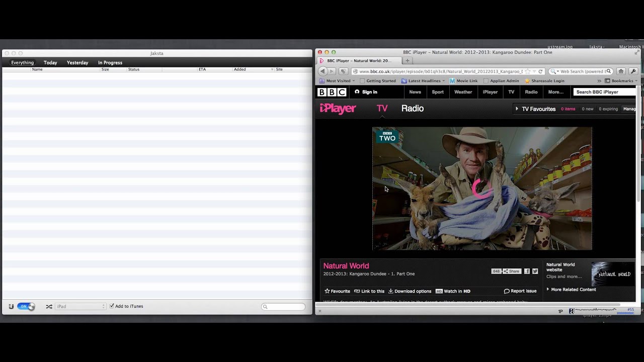Click the magnet icon in Jaksta footer

[x=11, y=306]
